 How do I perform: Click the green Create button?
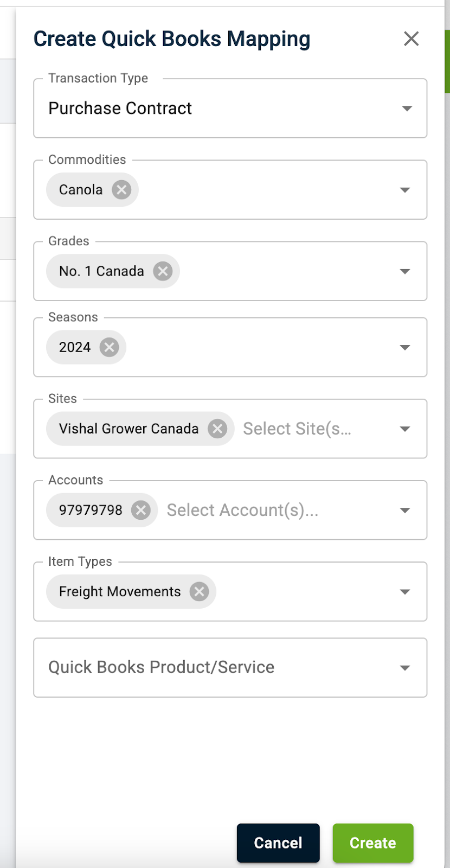tap(373, 843)
